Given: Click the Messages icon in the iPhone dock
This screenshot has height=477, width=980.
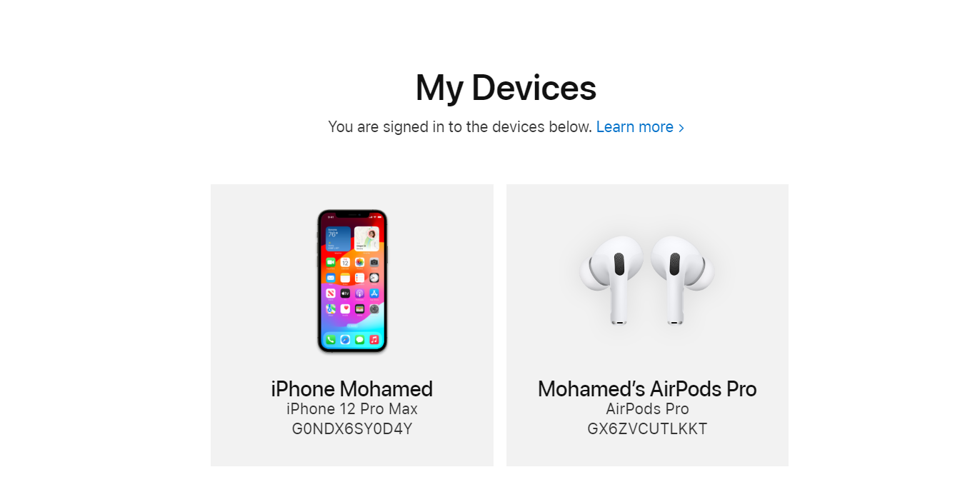Looking at the screenshot, I should [x=359, y=340].
